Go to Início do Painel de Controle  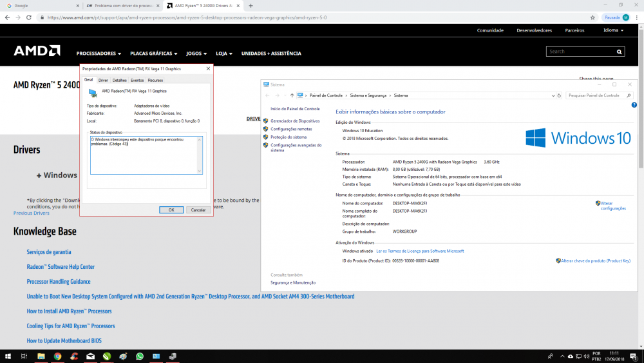295,109
